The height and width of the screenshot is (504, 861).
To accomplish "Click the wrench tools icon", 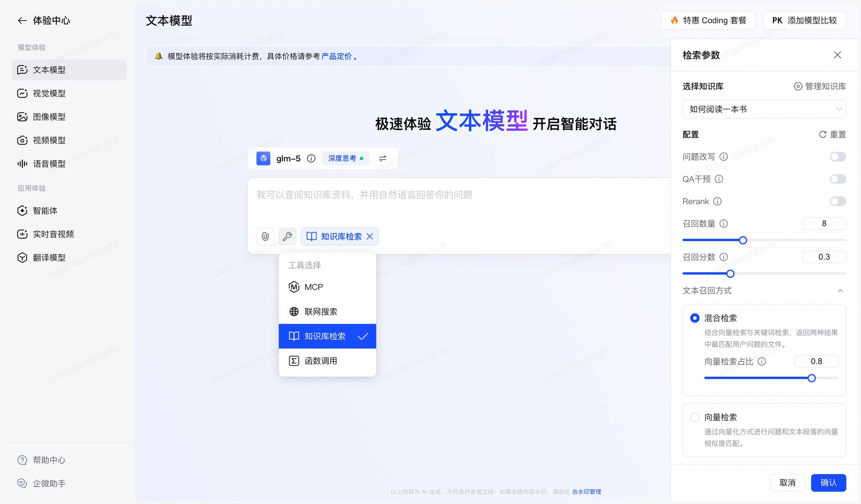I will click(x=287, y=236).
